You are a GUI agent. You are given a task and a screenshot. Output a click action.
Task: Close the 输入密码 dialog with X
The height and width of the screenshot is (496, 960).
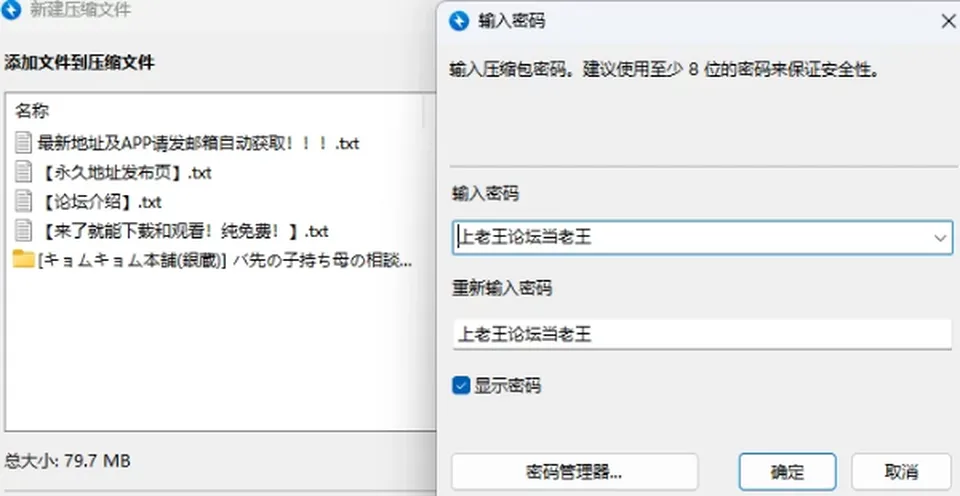click(x=948, y=21)
